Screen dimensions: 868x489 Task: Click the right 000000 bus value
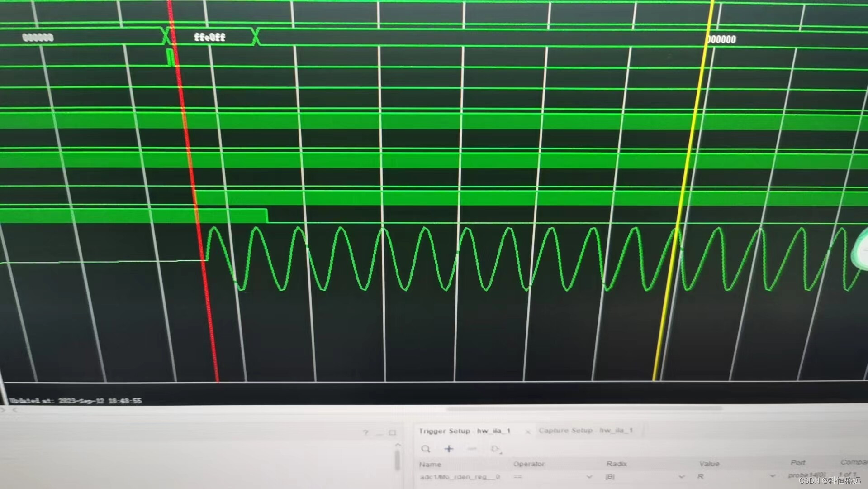point(721,39)
